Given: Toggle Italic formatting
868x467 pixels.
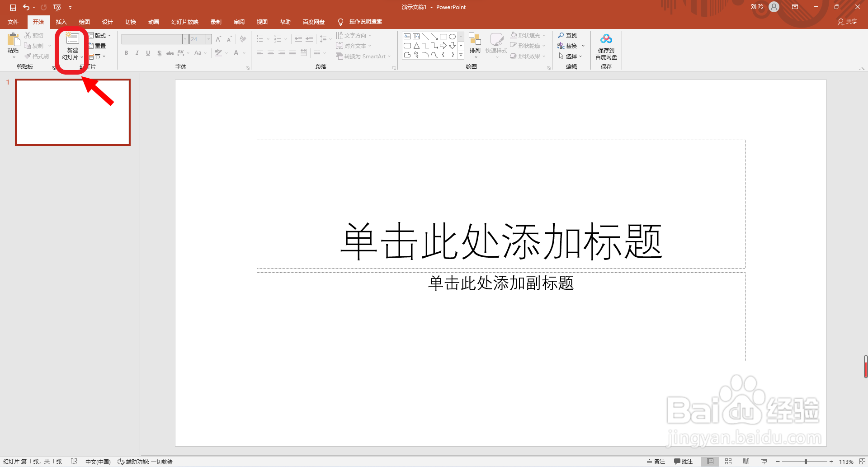Looking at the screenshot, I should point(137,53).
